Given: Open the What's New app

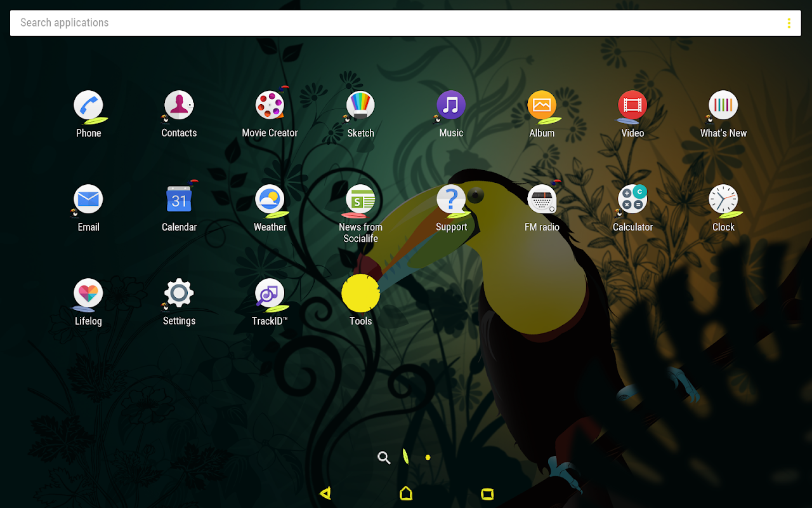Looking at the screenshot, I should [723, 106].
